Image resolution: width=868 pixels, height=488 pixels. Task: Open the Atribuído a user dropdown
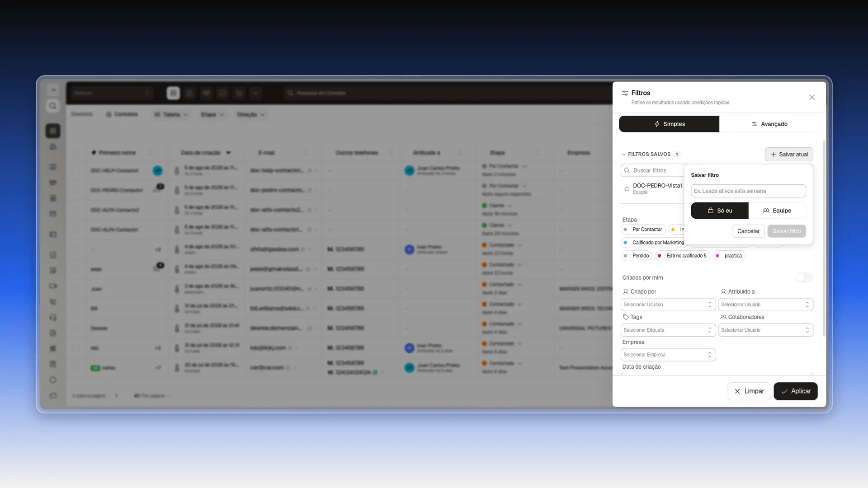coord(766,305)
